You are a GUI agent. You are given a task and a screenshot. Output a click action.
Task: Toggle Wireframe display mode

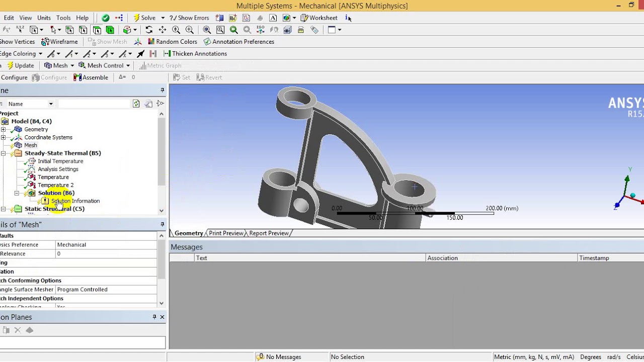point(59,42)
